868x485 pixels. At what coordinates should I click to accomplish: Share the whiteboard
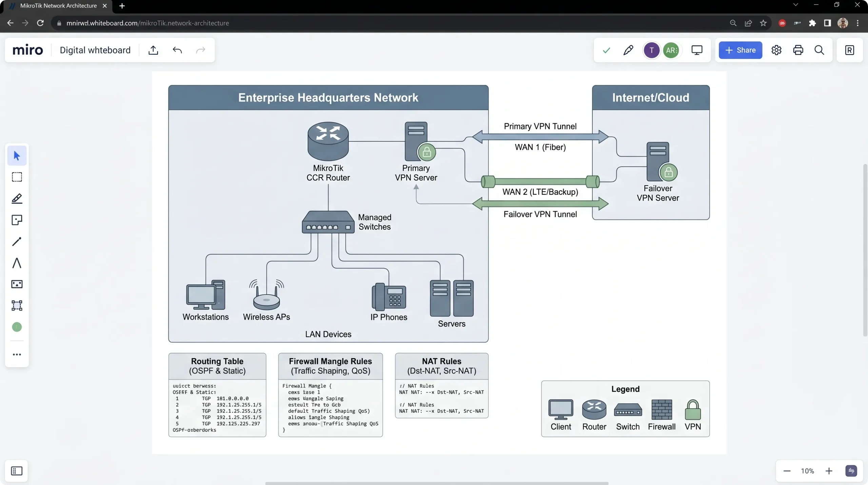tap(740, 50)
